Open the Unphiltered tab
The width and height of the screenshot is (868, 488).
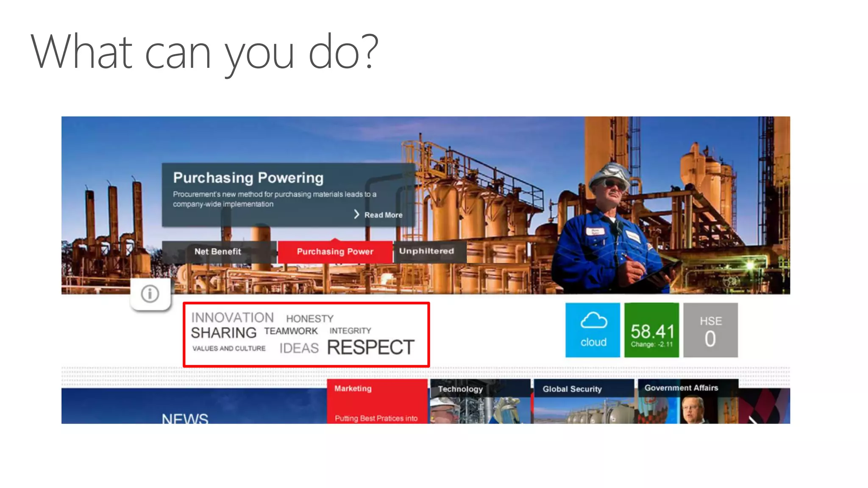(426, 251)
